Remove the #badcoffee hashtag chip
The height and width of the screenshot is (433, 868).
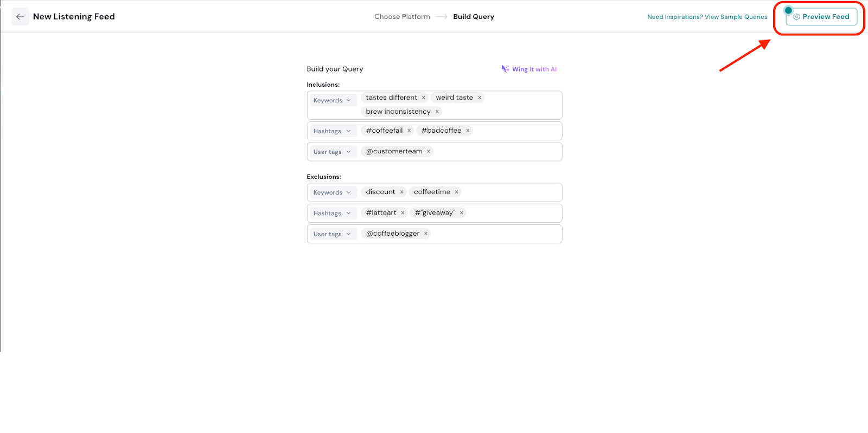coord(468,131)
